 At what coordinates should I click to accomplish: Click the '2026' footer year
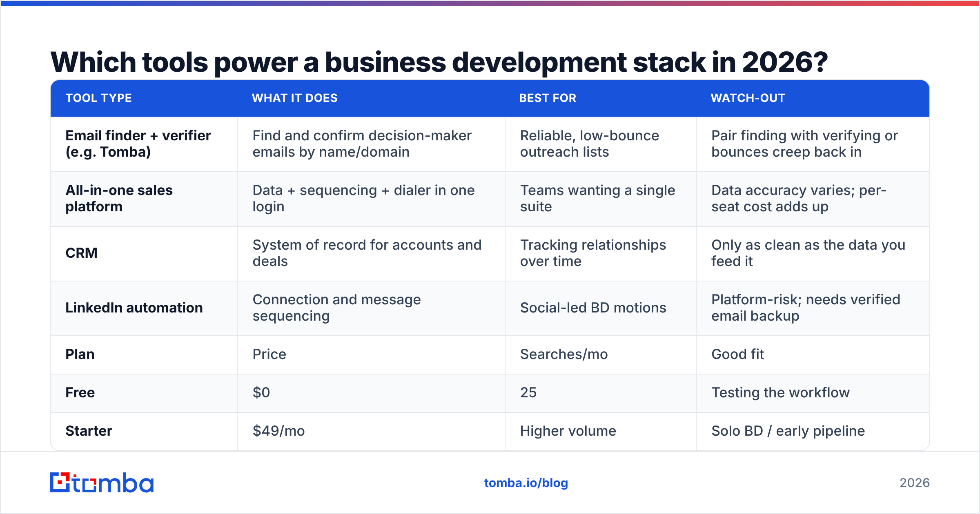point(915,483)
